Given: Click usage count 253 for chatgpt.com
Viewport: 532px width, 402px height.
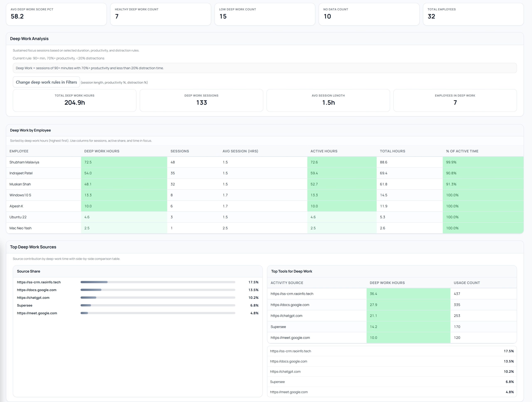Looking at the screenshot, I should click(457, 316).
